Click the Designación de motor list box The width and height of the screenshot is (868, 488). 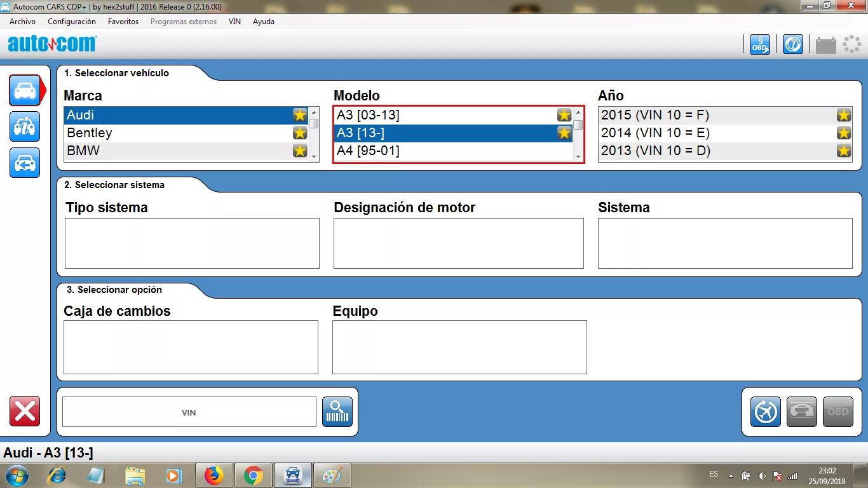tap(459, 243)
